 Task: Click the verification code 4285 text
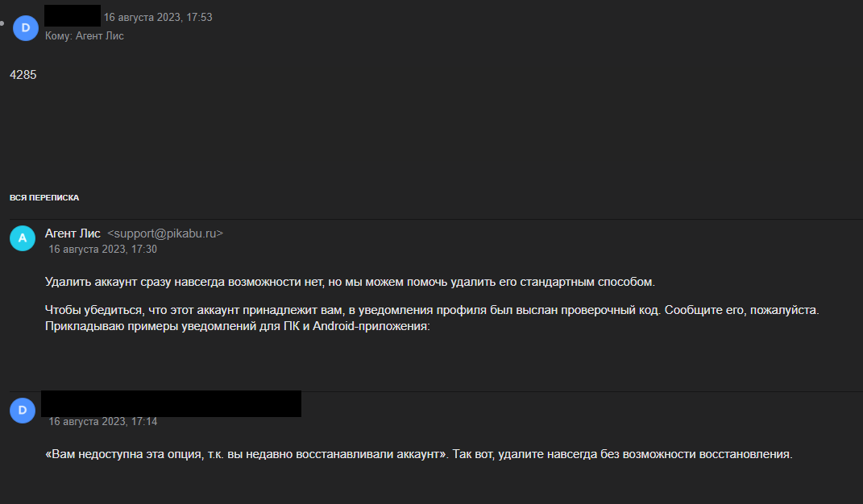point(23,75)
